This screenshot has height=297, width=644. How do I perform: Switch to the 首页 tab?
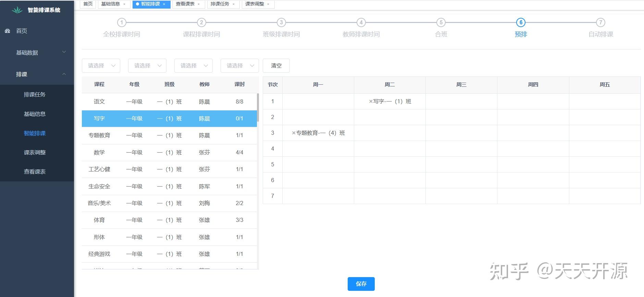pyautogui.click(x=88, y=4)
